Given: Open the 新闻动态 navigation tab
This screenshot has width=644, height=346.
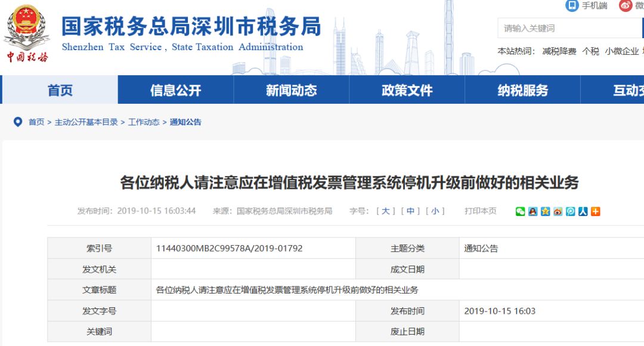Looking at the screenshot, I should (291, 89).
